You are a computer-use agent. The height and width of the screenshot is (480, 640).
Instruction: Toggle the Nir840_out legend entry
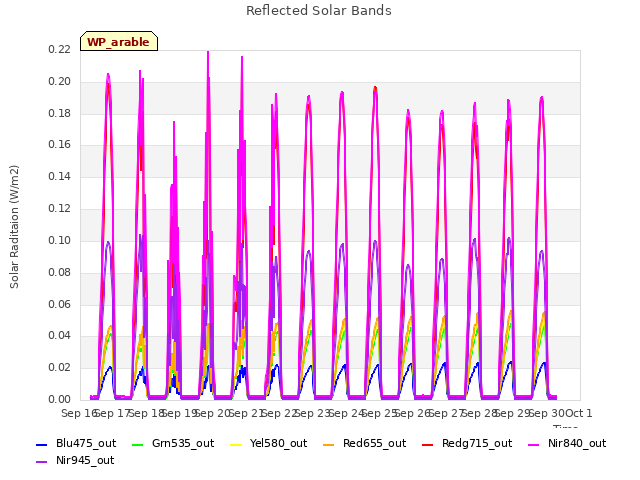(567, 444)
